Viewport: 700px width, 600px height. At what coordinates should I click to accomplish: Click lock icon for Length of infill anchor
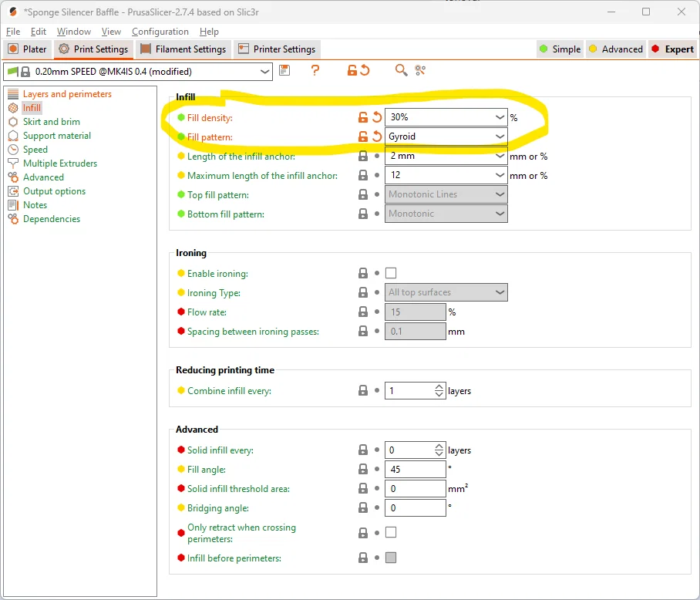click(x=363, y=156)
